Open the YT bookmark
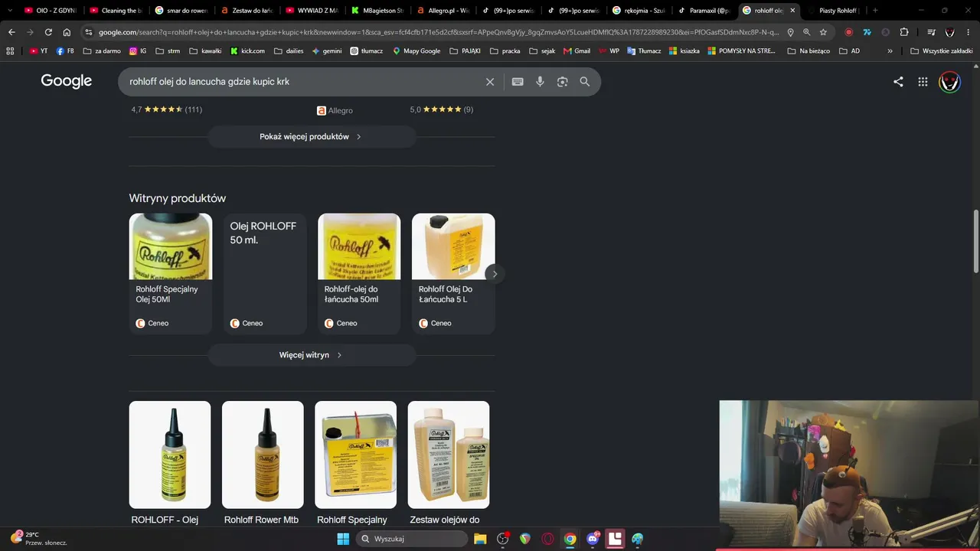Screen dimensions: 980x551 coord(38,51)
